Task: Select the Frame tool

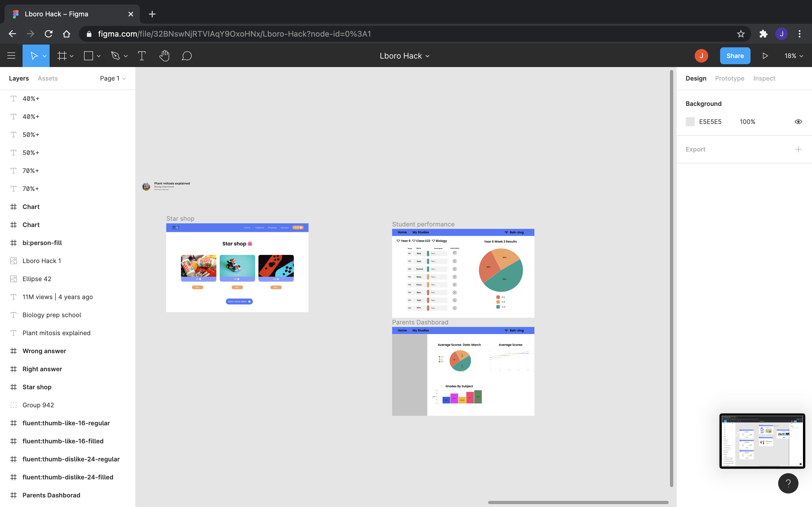Action: (62, 56)
